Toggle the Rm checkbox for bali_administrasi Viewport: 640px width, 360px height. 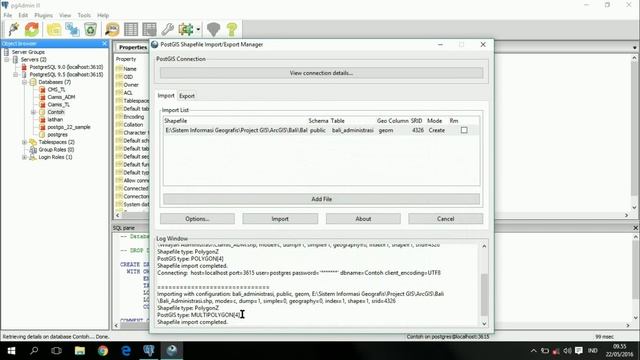point(464,130)
